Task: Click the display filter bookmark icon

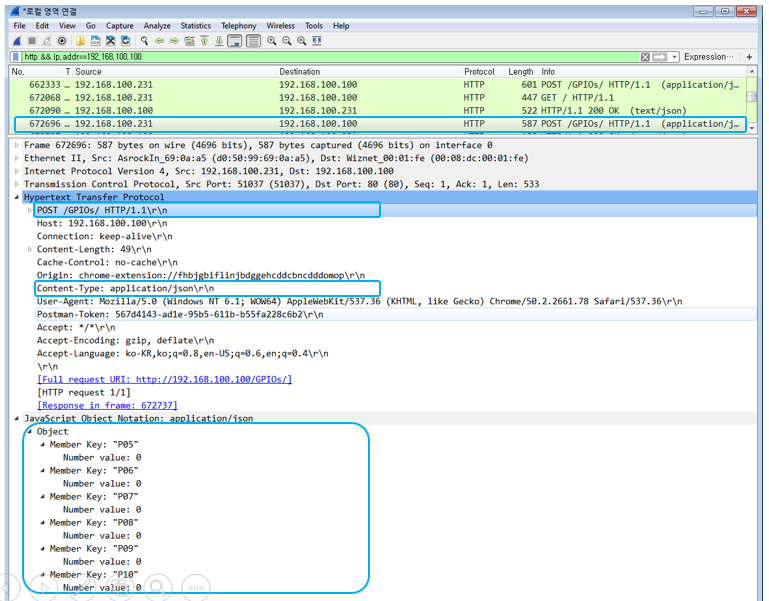Action: coord(16,57)
